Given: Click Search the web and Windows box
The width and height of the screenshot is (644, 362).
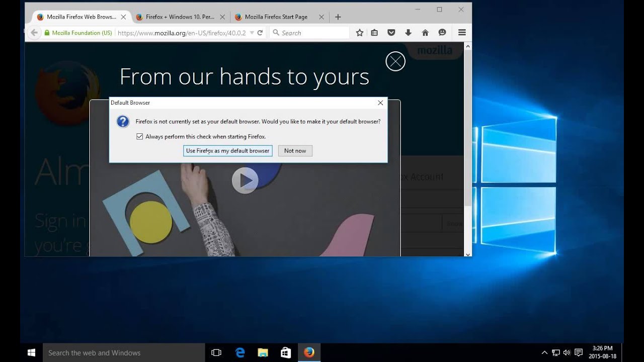Looking at the screenshot, I should 124,352.
